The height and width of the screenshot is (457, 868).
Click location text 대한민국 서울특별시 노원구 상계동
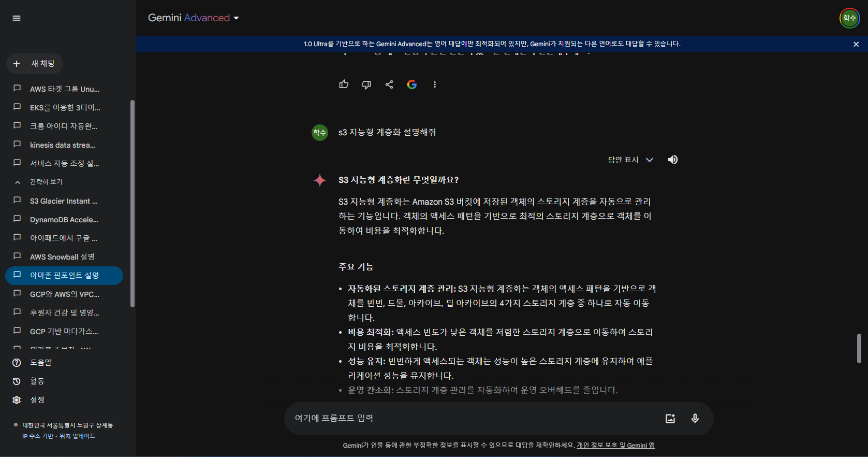[x=67, y=425]
